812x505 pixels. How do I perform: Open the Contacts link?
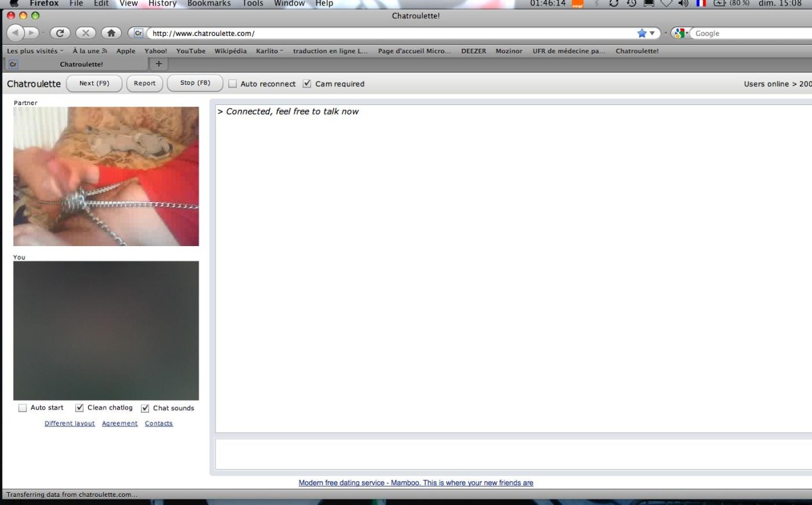(159, 424)
